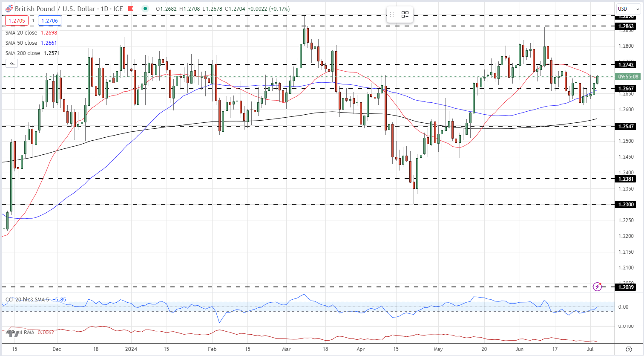Click the 1.2500 price scale label
The height and width of the screenshot is (356, 644).
pyautogui.click(x=626, y=141)
